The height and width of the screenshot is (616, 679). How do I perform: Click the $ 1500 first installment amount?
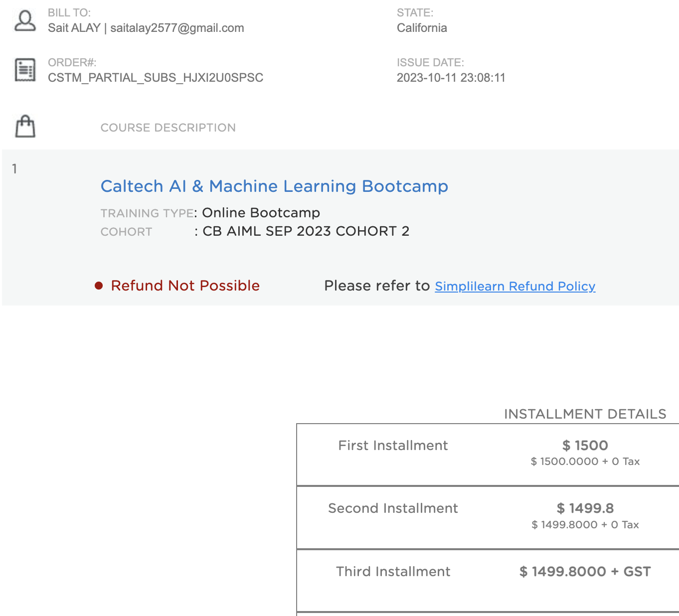585,446
